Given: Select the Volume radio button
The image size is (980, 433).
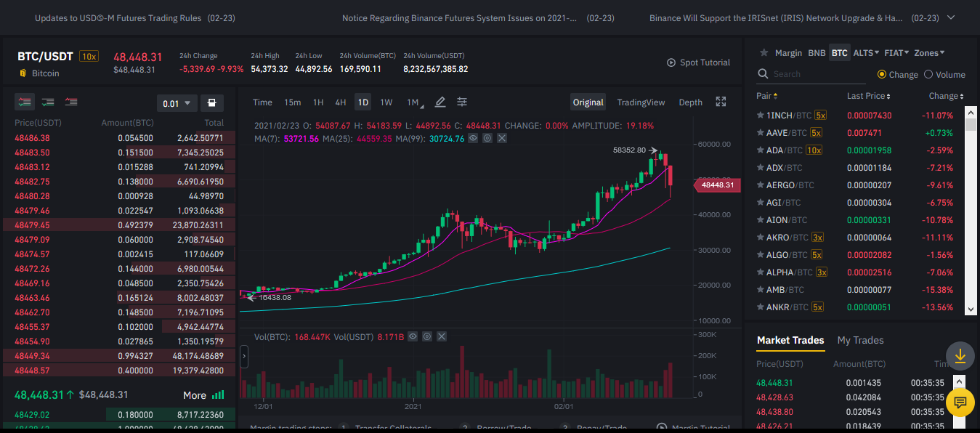Looking at the screenshot, I should point(928,74).
